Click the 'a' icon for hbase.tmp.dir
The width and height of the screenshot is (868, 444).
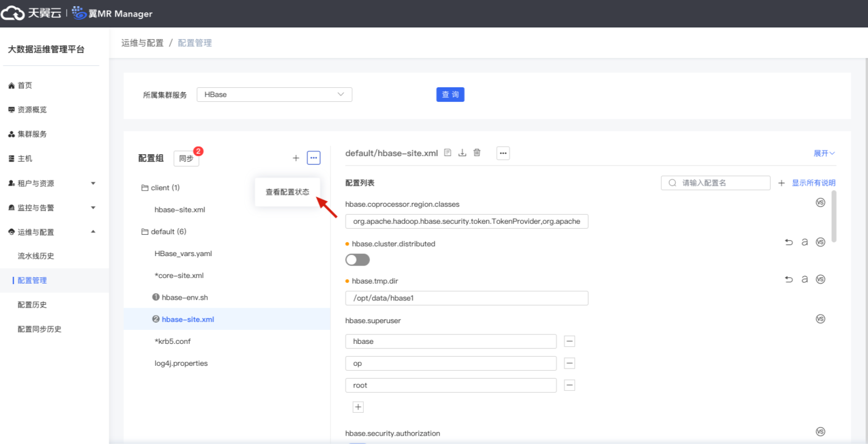(x=805, y=279)
